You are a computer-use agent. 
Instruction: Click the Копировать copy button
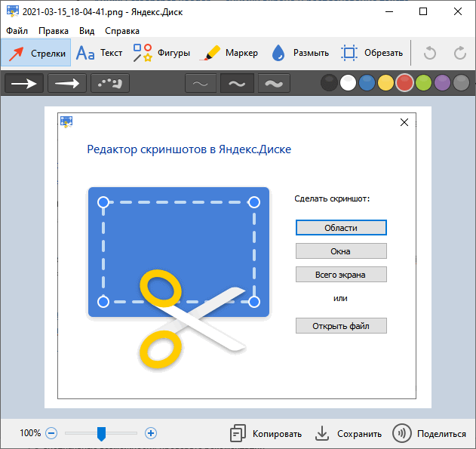(x=266, y=433)
